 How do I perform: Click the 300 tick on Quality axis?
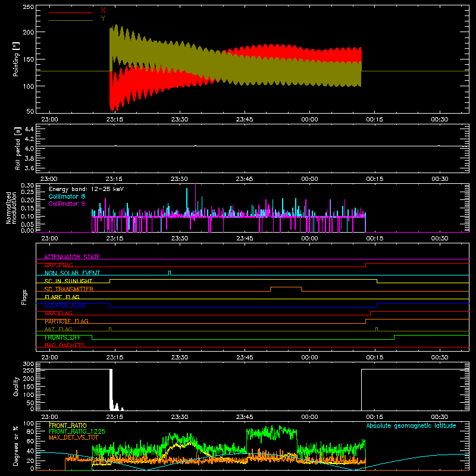[29, 364]
